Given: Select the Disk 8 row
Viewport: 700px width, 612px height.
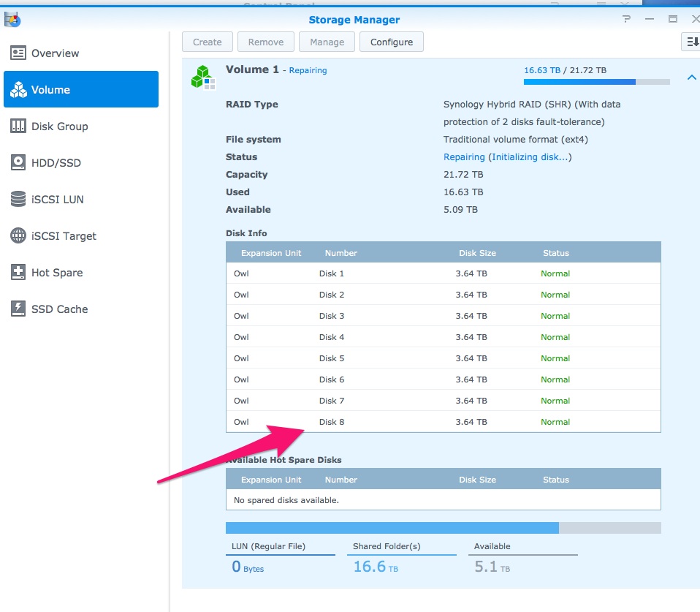Looking at the screenshot, I should point(444,422).
